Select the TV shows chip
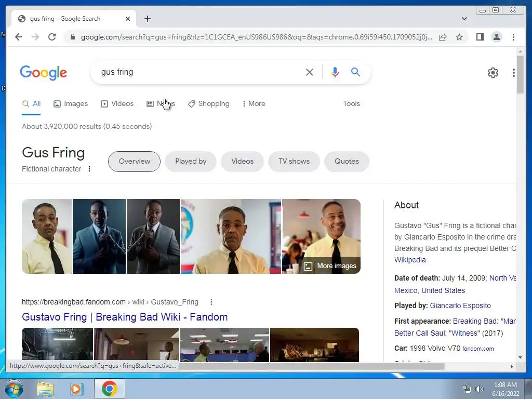This screenshot has height=399, width=532. (294, 162)
